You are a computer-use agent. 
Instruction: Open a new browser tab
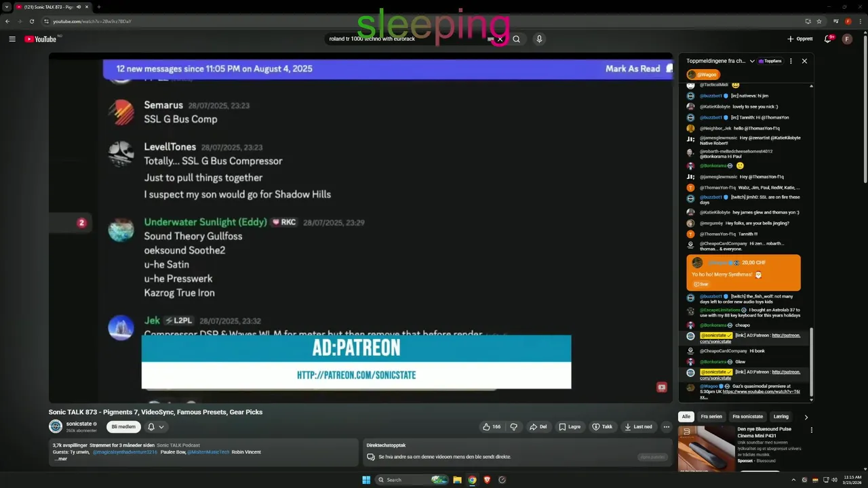(x=99, y=7)
